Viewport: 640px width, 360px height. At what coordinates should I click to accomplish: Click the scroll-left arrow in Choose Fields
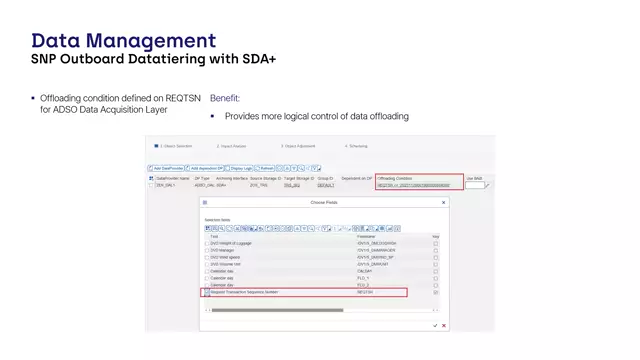tap(206, 310)
